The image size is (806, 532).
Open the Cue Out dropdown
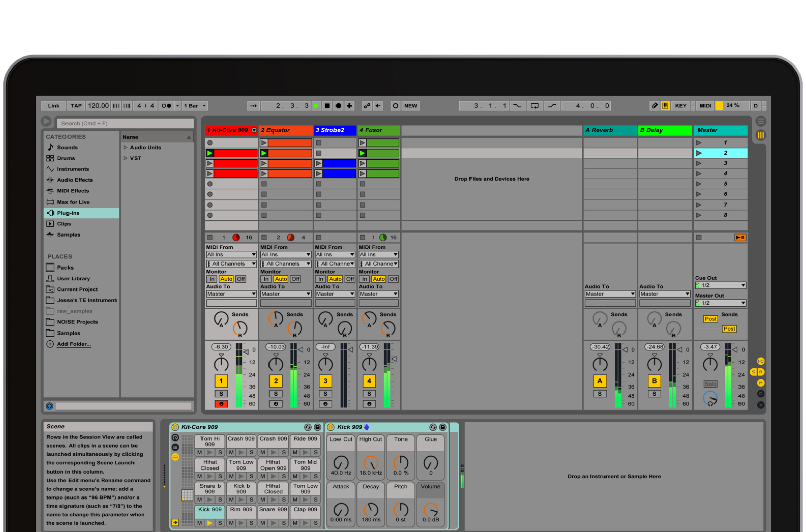720,285
